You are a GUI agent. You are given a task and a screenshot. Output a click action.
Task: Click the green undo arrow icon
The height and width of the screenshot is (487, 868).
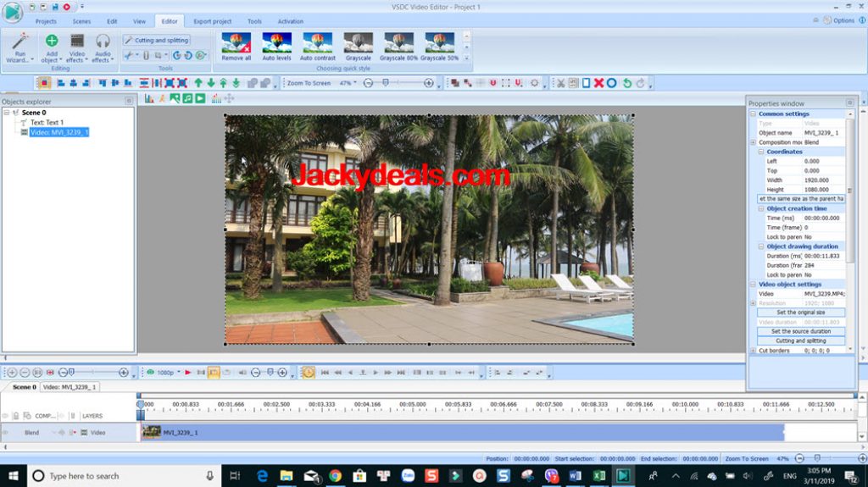tap(626, 83)
